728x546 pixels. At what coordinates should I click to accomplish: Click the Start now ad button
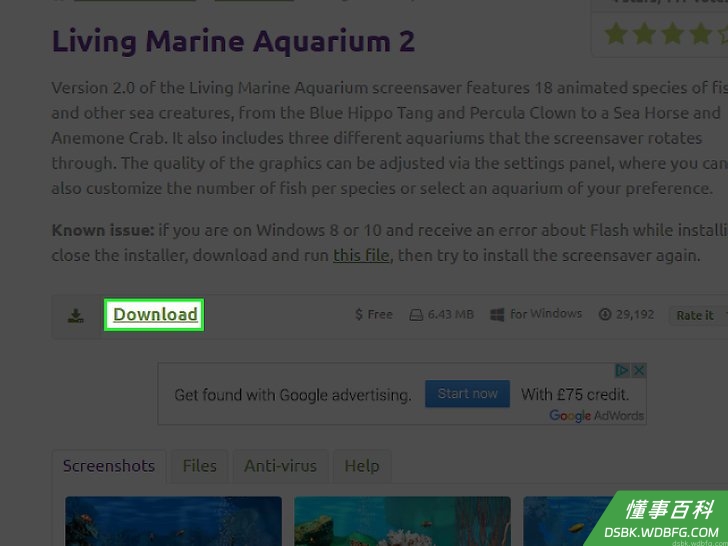click(x=467, y=394)
